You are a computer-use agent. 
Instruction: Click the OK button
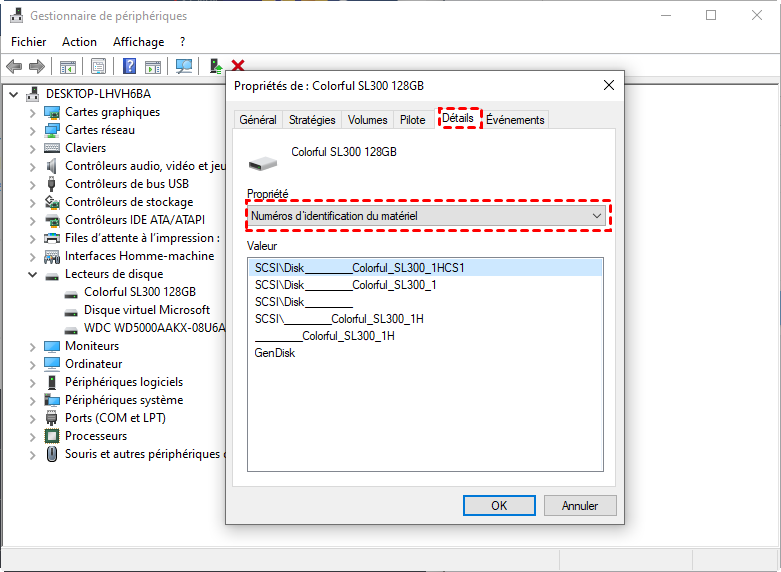point(499,505)
